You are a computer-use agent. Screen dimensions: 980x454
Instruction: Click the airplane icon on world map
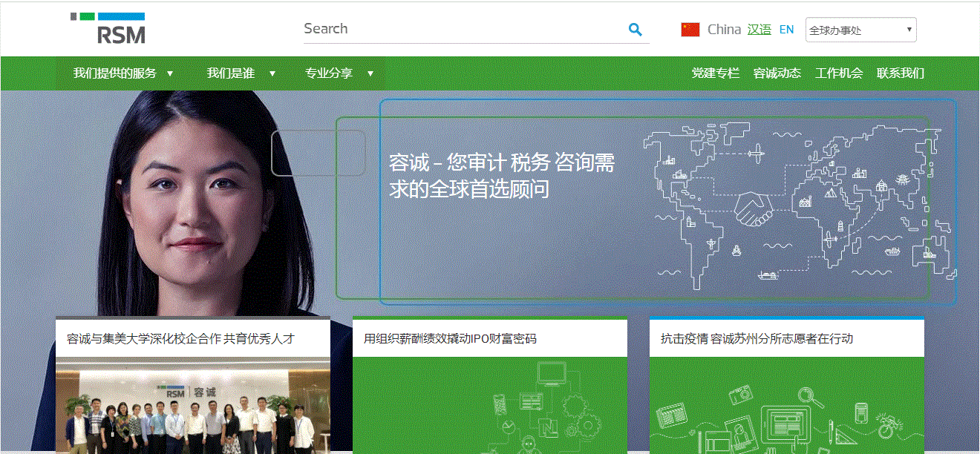click(756, 155)
